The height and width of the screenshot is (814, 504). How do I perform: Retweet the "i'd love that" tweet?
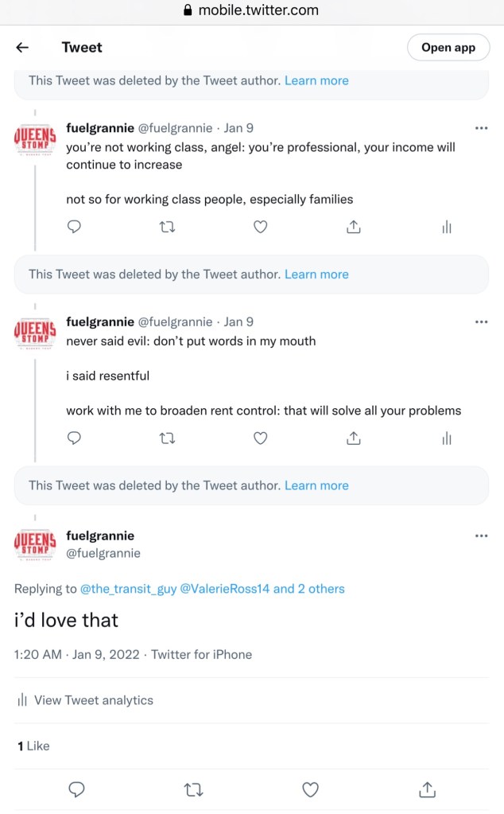click(x=193, y=789)
